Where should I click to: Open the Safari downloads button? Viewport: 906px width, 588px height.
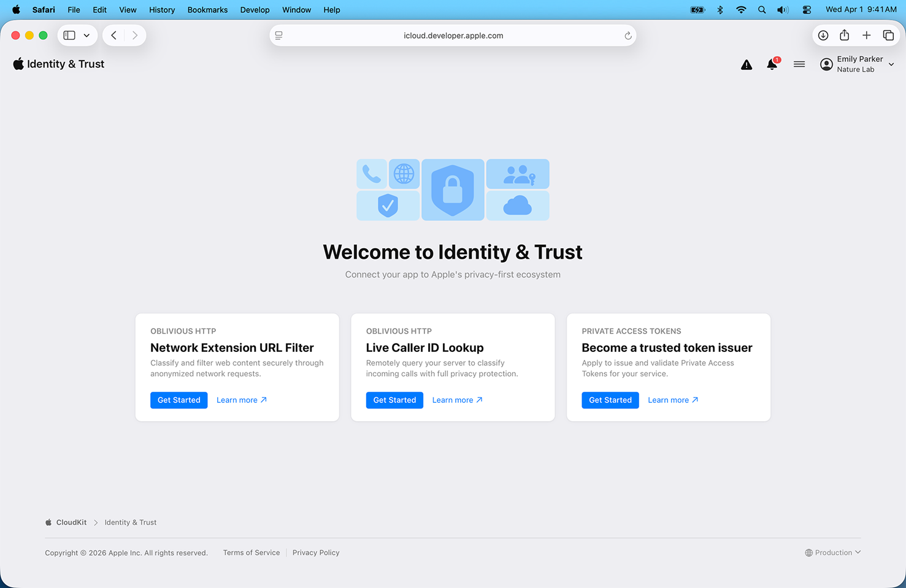click(x=823, y=36)
